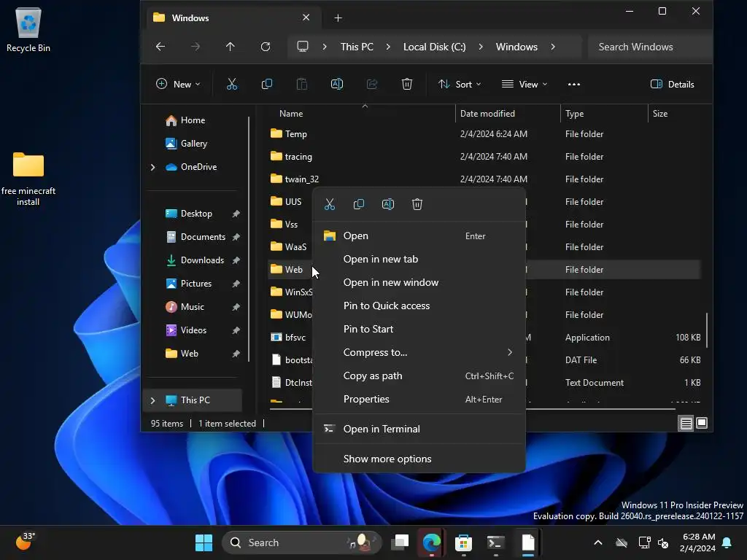The image size is (747, 560).
Task: Click the Copy icon in the context menu
Action: tap(359, 204)
